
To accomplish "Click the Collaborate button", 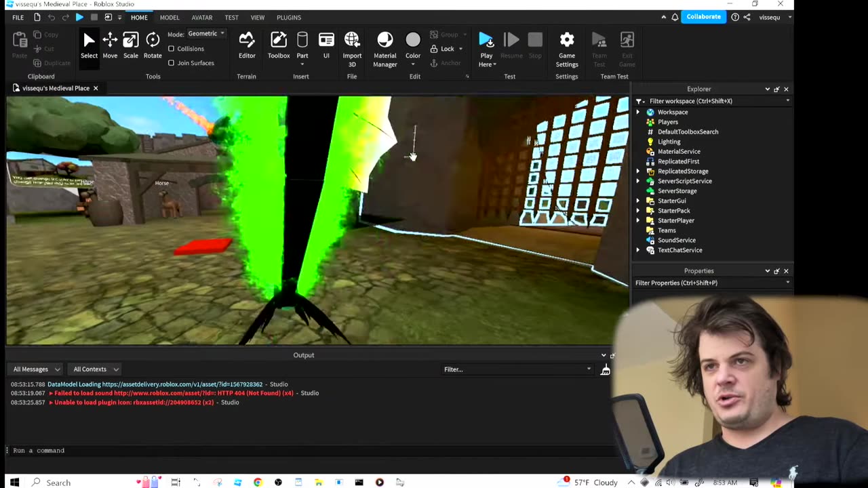I will point(704,17).
